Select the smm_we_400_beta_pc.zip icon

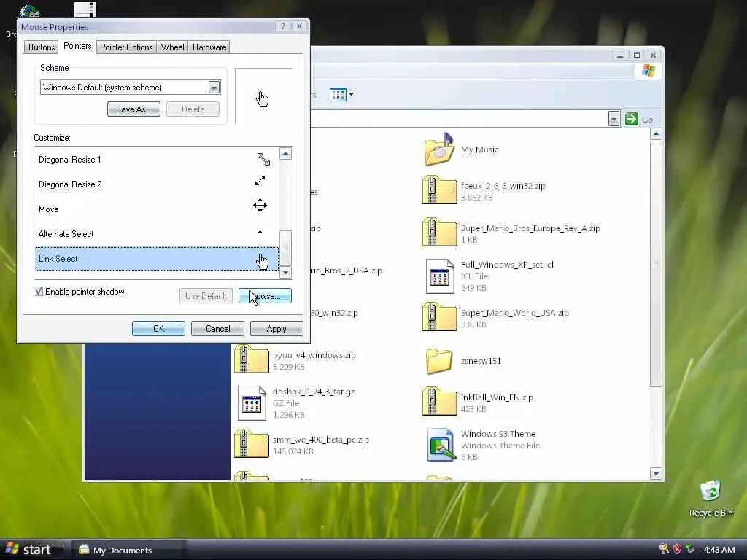[x=251, y=444]
